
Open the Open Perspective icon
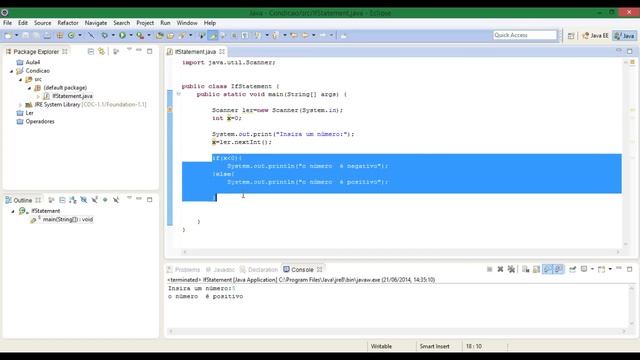click(571, 36)
